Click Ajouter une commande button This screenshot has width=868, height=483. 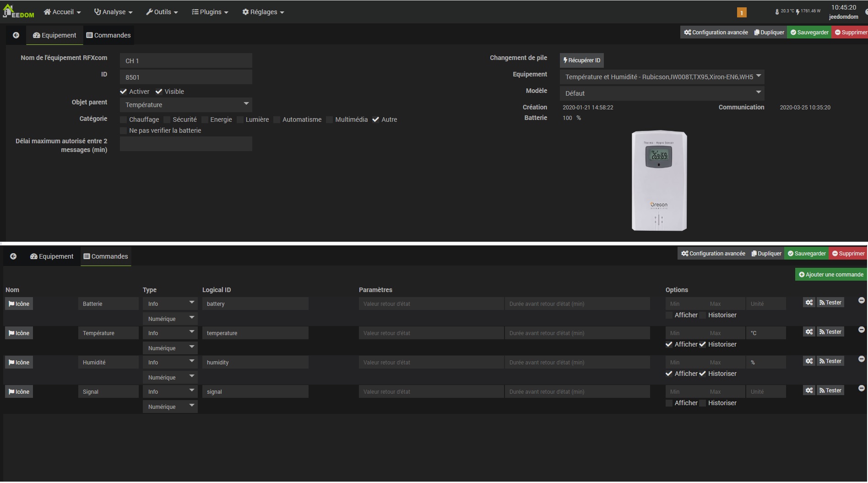[830, 275]
